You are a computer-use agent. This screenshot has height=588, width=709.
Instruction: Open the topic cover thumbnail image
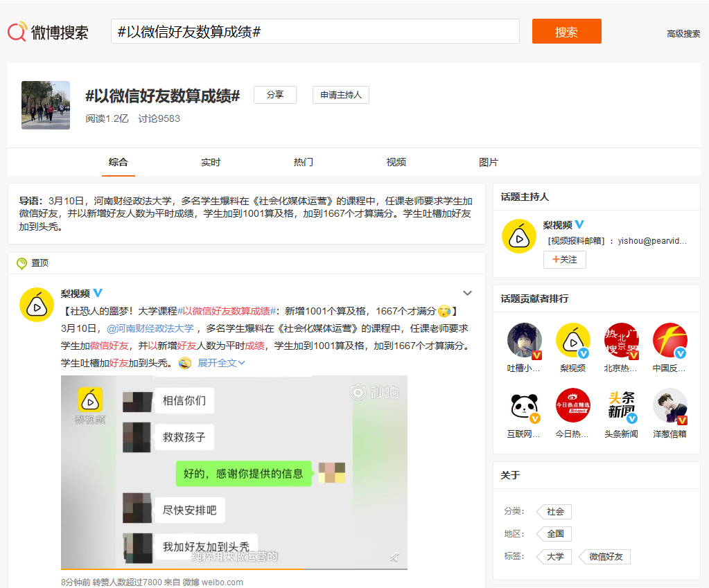46,105
